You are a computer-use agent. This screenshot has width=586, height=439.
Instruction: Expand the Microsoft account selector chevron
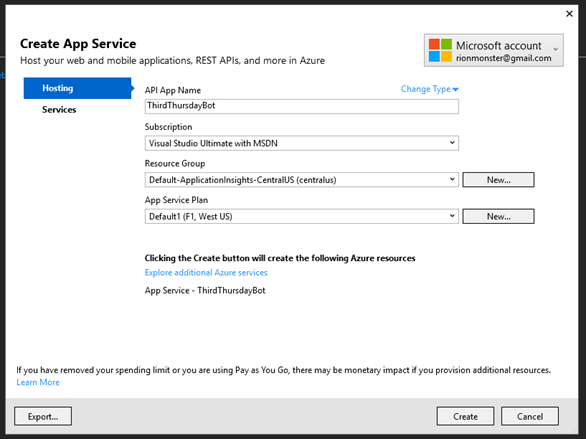point(555,49)
